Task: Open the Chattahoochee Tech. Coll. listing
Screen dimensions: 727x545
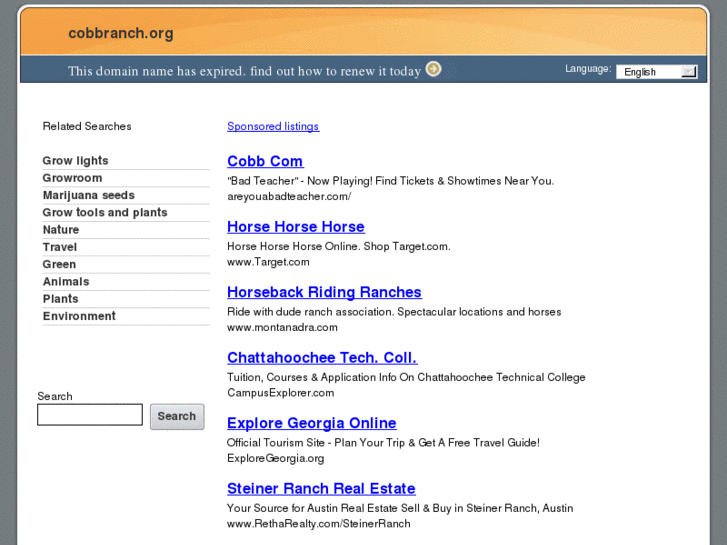Action: coord(322,358)
